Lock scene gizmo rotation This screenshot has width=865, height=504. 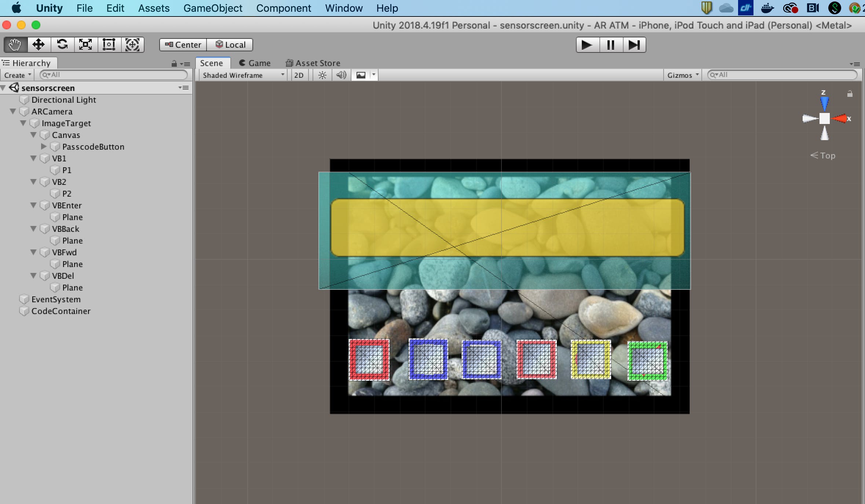[x=850, y=94]
